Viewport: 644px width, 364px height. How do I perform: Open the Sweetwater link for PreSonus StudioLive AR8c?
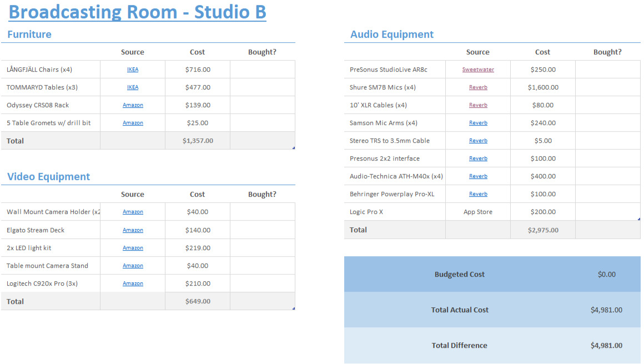pos(478,69)
